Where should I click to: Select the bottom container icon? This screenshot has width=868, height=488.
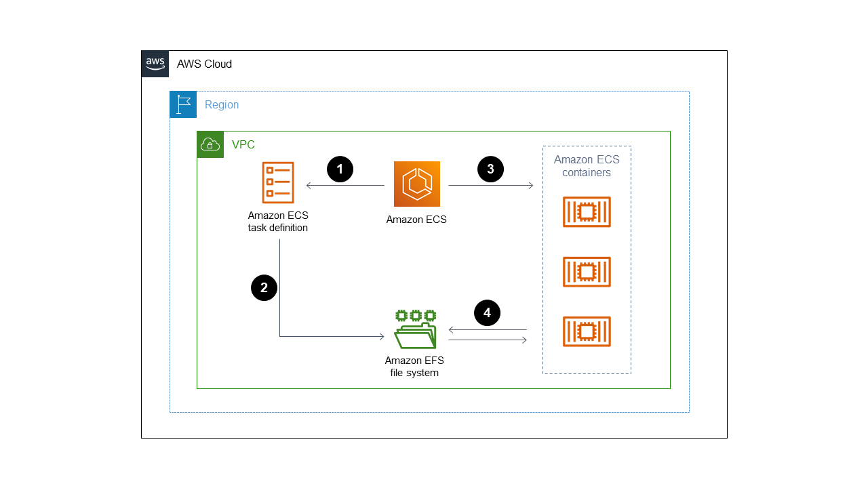[x=587, y=331]
